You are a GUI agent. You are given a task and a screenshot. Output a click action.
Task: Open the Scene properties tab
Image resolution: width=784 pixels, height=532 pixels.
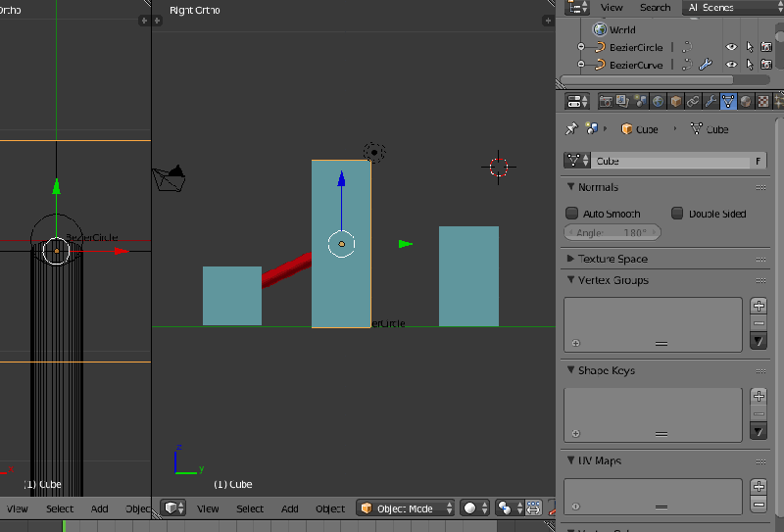640,102
